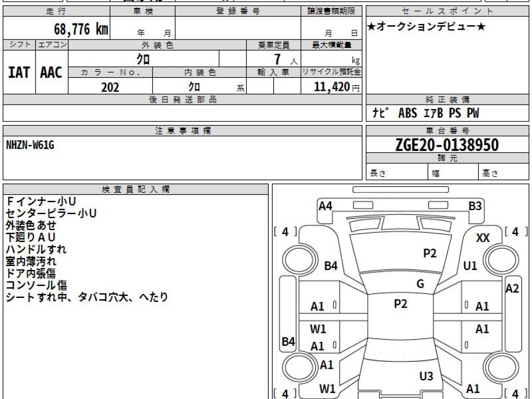Click the ドア内張傷 inspector note
Image resolution: width=532 pixels, height=399 pixels.
(31, 273)
